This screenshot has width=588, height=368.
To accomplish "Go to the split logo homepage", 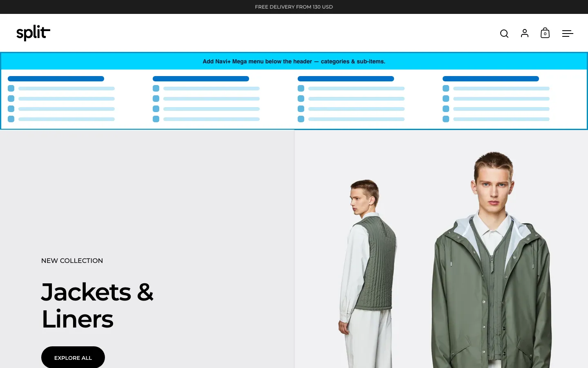I will [33, 33].
